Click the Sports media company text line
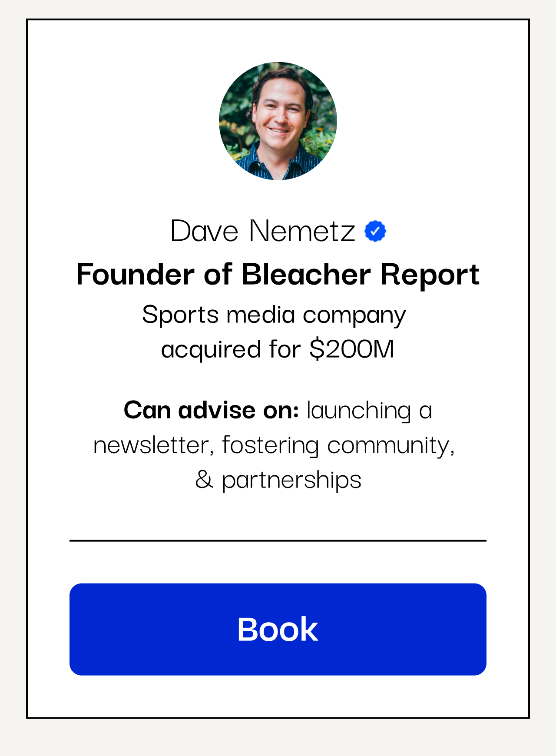 point(274,315)
